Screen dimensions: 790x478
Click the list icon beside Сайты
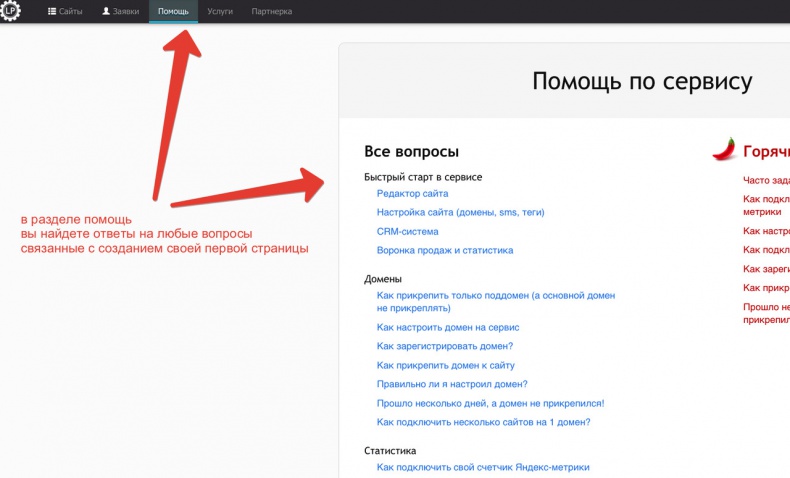(x=51, y=11)
